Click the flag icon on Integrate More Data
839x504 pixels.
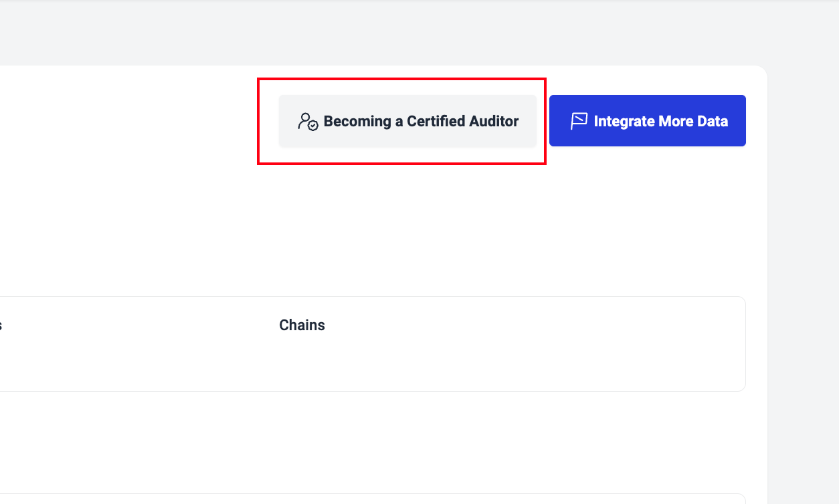tap(579, 121)
